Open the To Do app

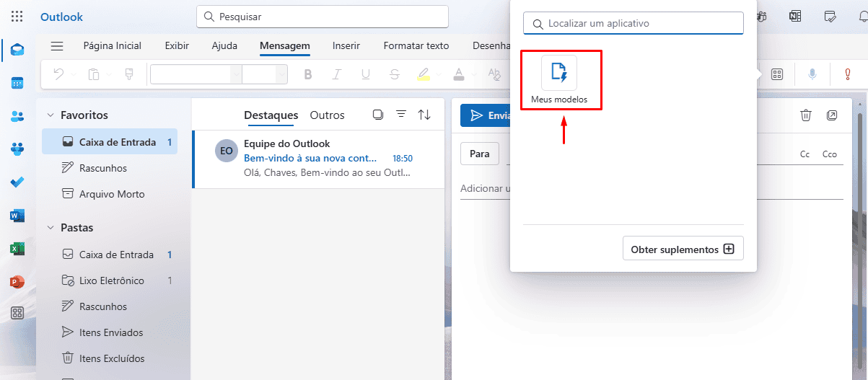coord(17,182)
